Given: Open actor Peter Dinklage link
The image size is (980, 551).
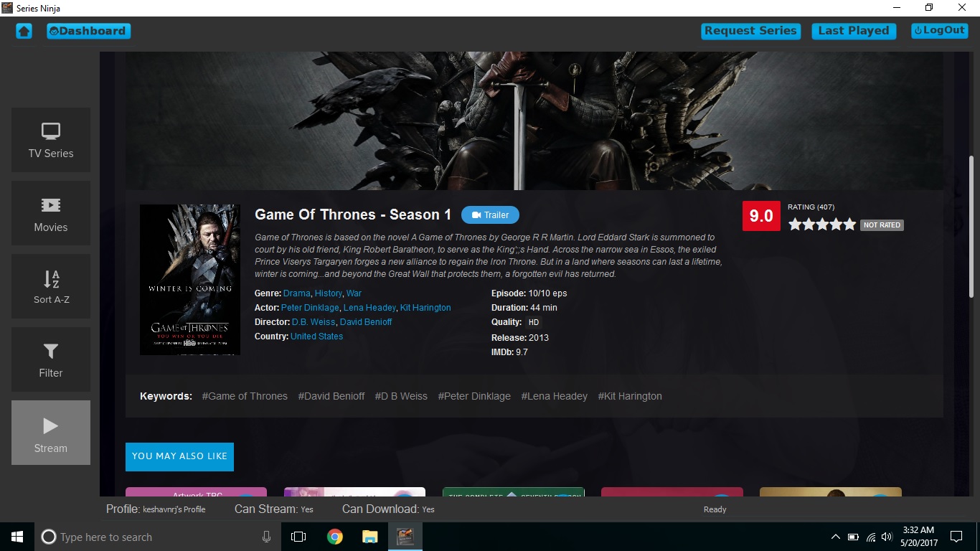Looking at the screenshot, I should (x=310, y=308).
